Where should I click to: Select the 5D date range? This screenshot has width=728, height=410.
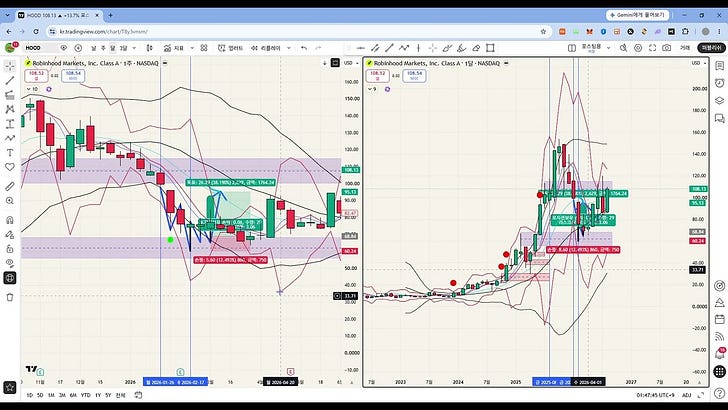point(40,395)
